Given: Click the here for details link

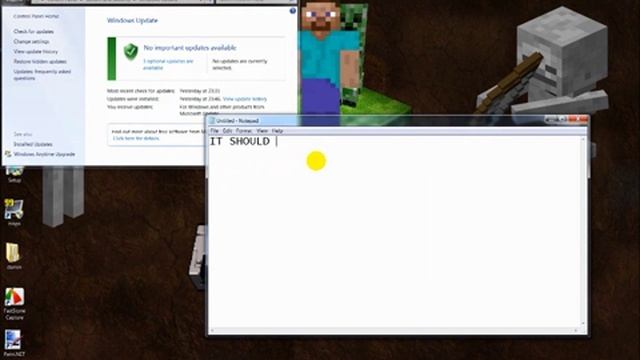Looking at the screenshot, I should pos(136,138).
